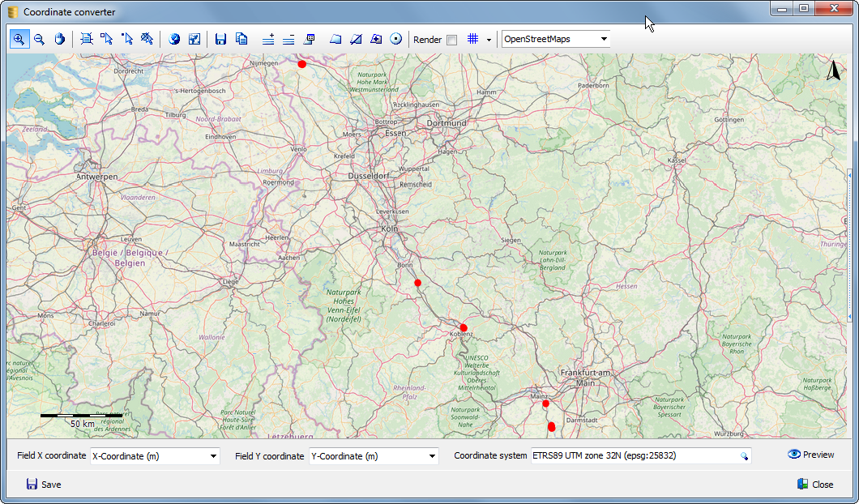Activate the pan hand tool
Screen dimensions: 859x504
[59, 39]
